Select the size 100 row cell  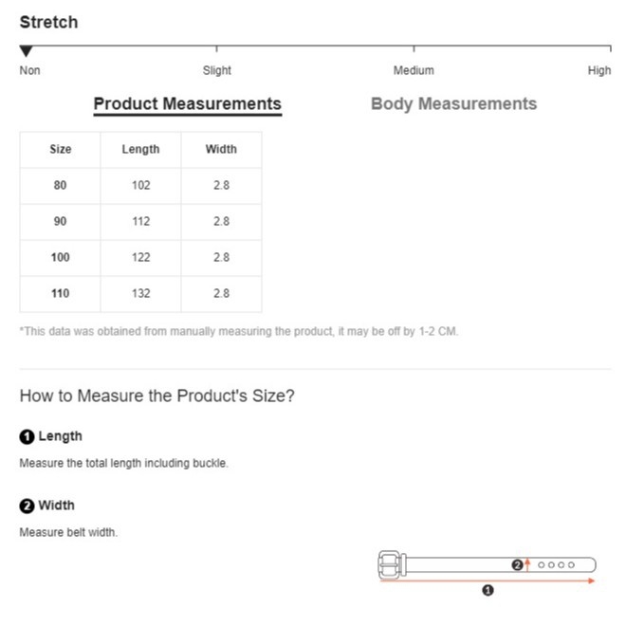pos(60,258)
